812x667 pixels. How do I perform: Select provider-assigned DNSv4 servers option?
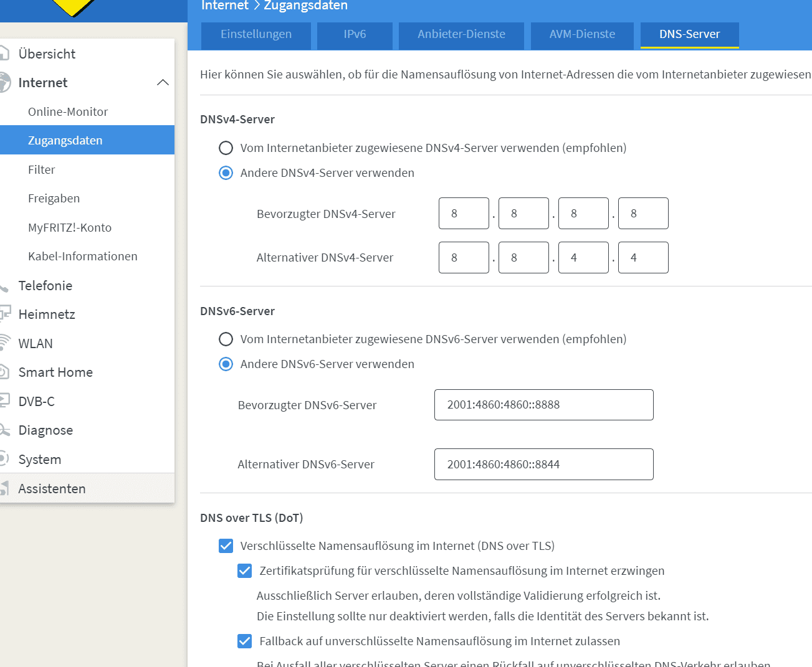pos(226,148)
